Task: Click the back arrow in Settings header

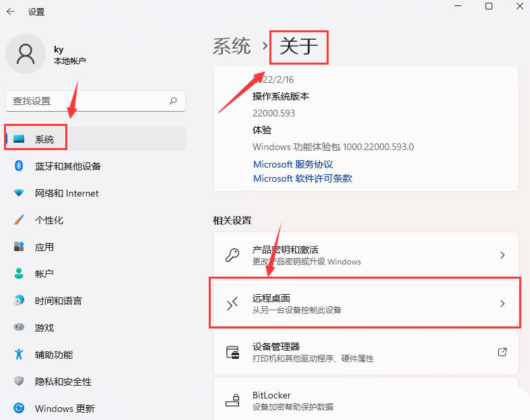Action: [x=11, y=11]
